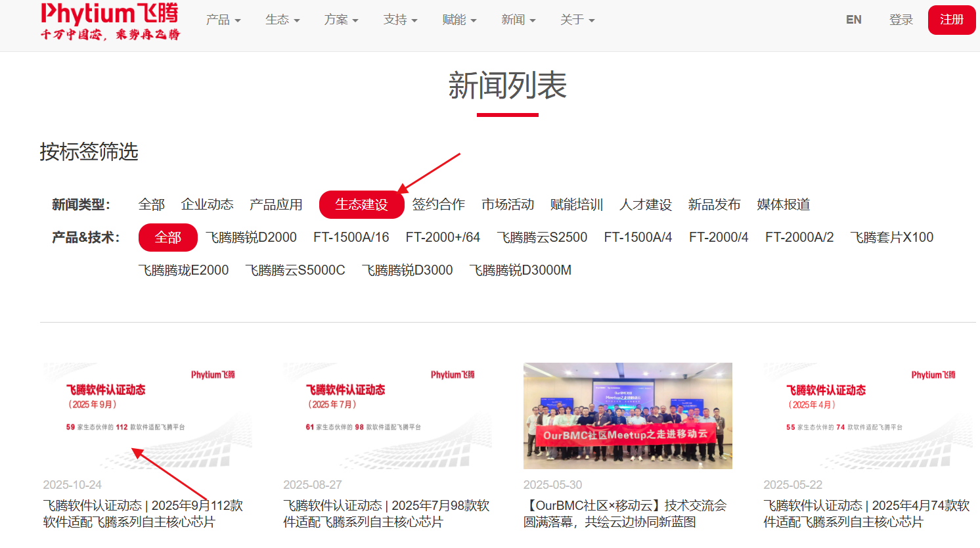Filter by 飞腾腾锐D3000M product
Viewport: 980px width, 548px height.
(x=520, y=270)
